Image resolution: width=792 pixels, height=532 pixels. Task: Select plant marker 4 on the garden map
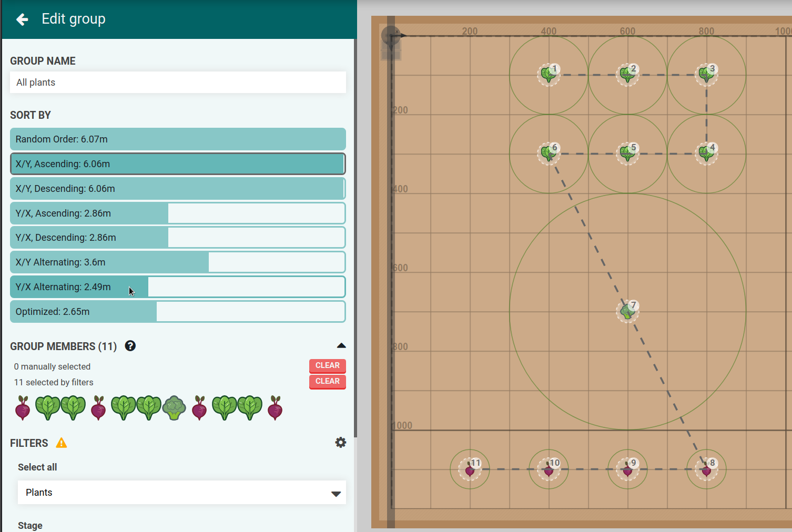point(706,152)
